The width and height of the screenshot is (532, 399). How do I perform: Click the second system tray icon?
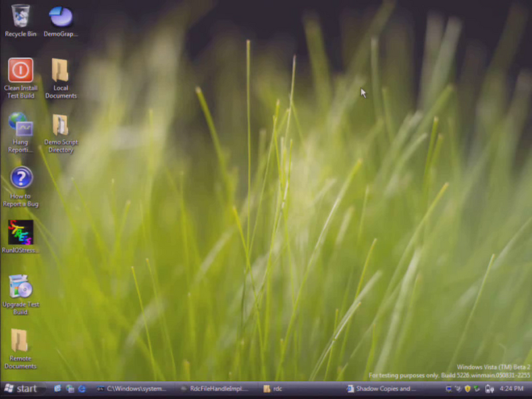(x=458, y=389)
